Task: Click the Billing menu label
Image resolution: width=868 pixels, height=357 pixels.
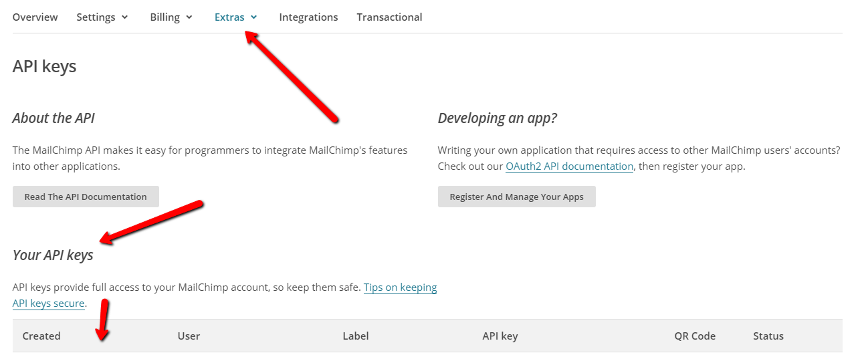Action: point(165,17)
